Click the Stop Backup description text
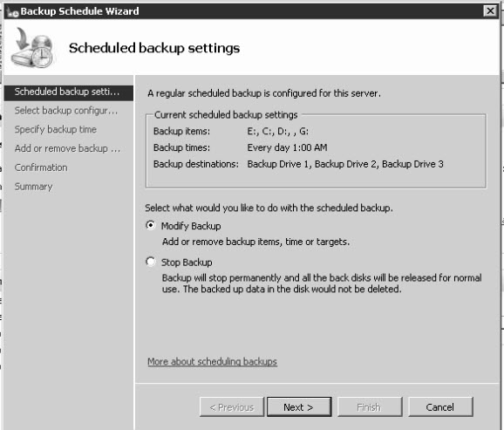This screenshot has width=504, height=430. point(322,283)
